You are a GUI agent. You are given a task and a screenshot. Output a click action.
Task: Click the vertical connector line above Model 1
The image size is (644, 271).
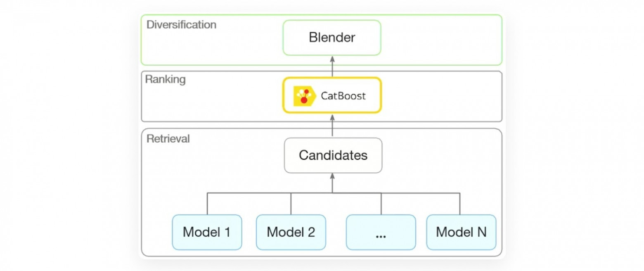(x=207, y=204)
